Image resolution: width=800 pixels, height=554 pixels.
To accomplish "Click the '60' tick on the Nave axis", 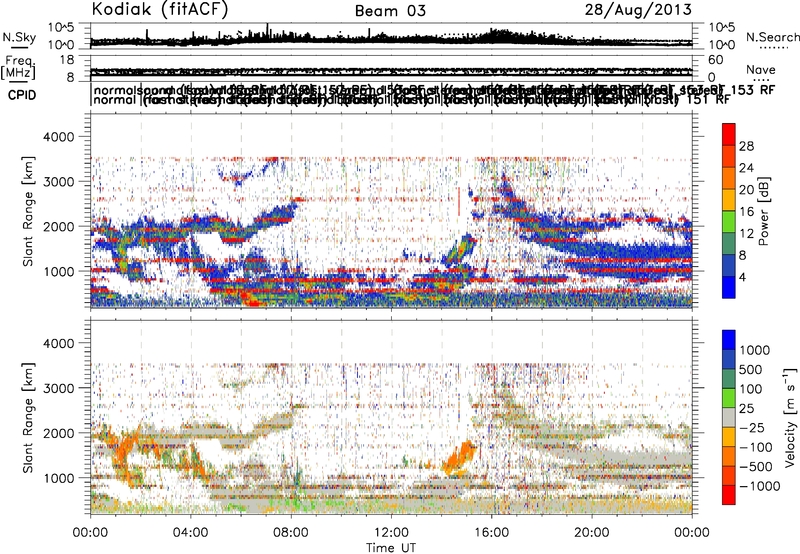I will pos(716,60).
